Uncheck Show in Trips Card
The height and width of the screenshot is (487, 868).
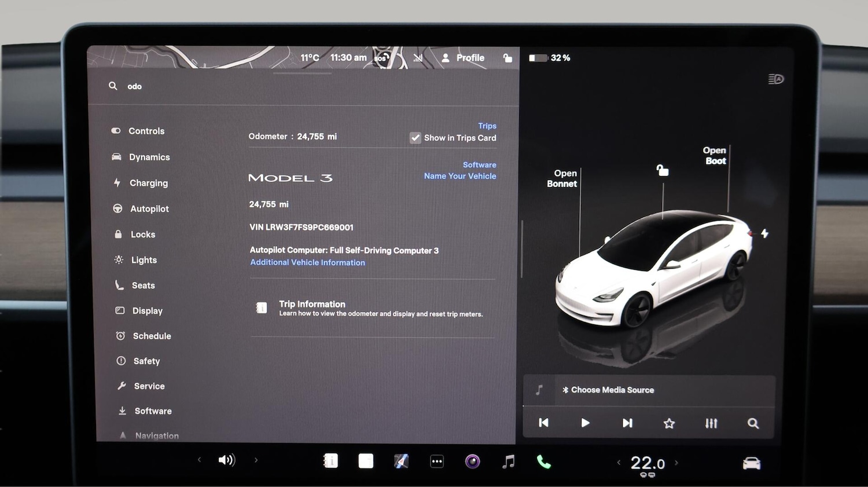pyautogui.click(x=415, y=137)
